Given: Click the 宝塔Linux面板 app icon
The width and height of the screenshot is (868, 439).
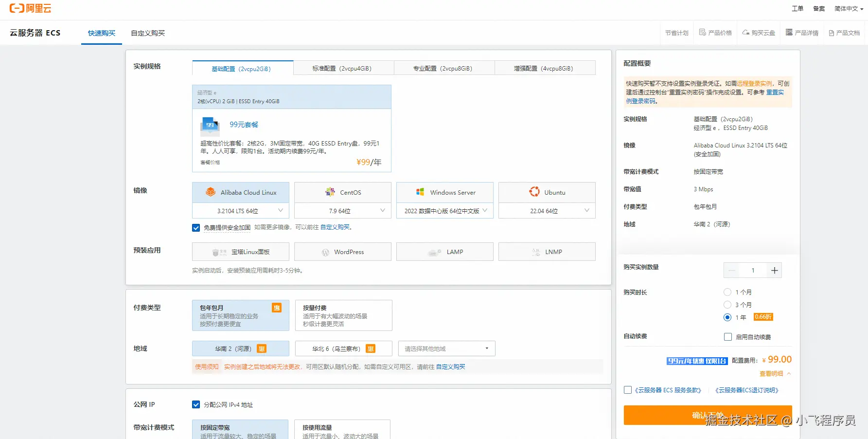Looking at the screenshot, I should click(219, 252).
